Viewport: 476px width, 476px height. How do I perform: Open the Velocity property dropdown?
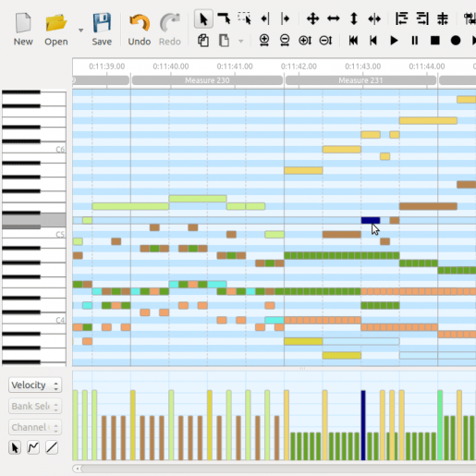35,385
